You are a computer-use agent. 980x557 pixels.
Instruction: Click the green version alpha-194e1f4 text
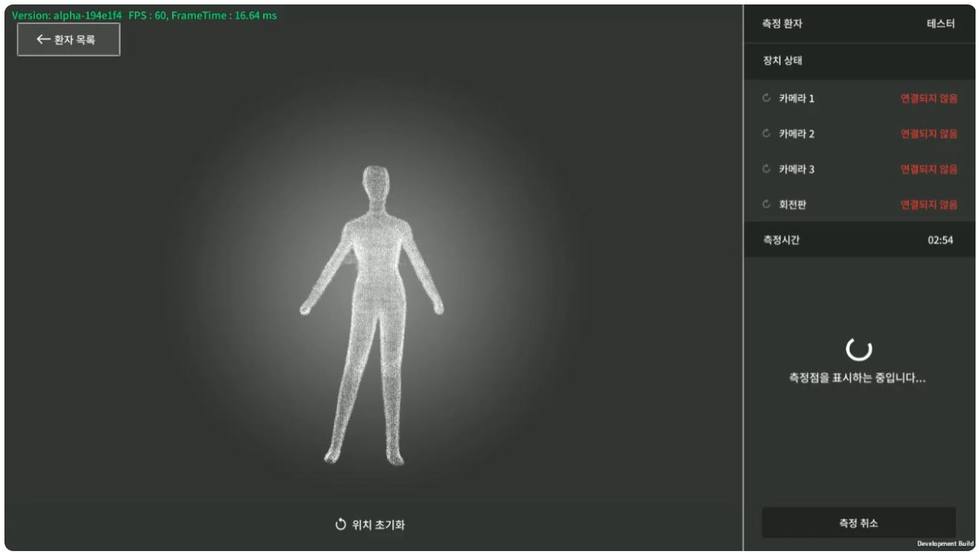[67, 16]
